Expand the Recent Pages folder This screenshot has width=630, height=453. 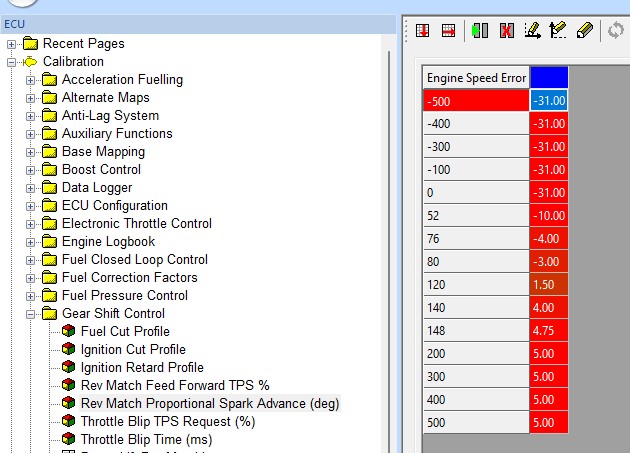tap(12, 44)
